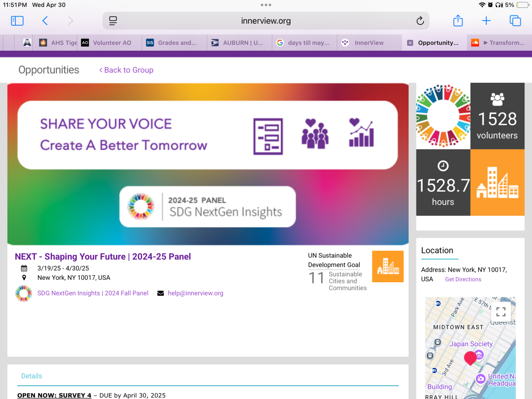Viewport: 532px width, 399px height.
Task: Select the date range 3/19/25 - 4/30/25
Action: click(63, 268)
